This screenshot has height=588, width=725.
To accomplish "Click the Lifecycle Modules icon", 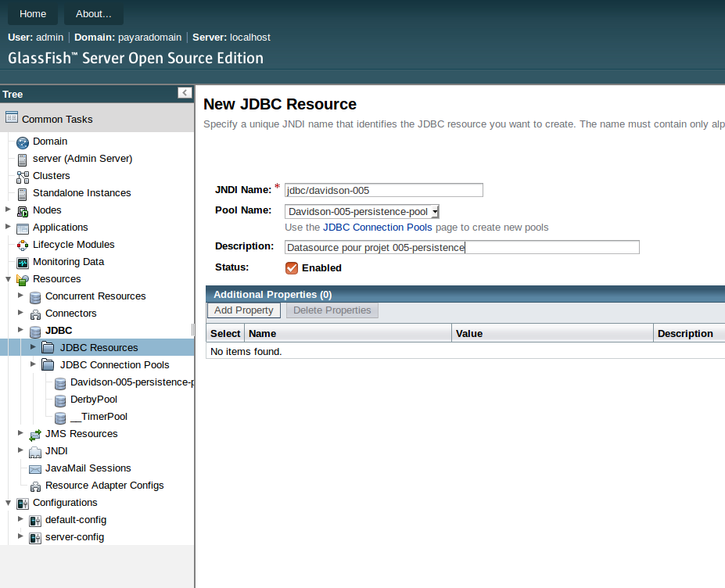I will click(x=22, y=246).
